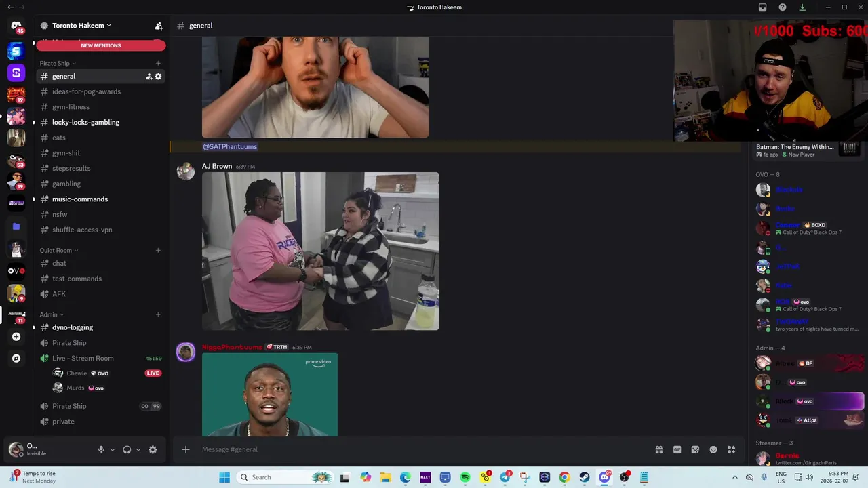Open the user settings gear icon
Screen dimensions: 868x488
[x=153, y=449]
